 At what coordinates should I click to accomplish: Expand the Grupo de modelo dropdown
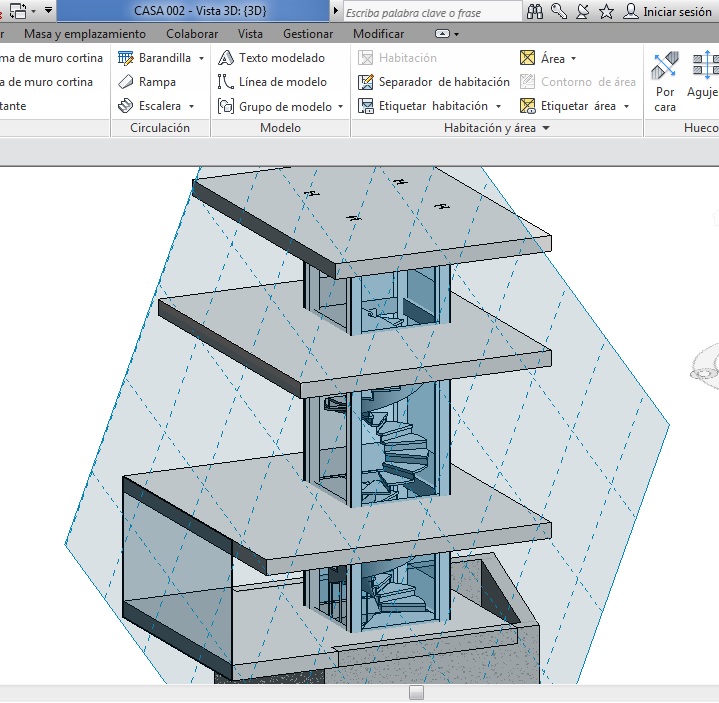tap(340, 107)
